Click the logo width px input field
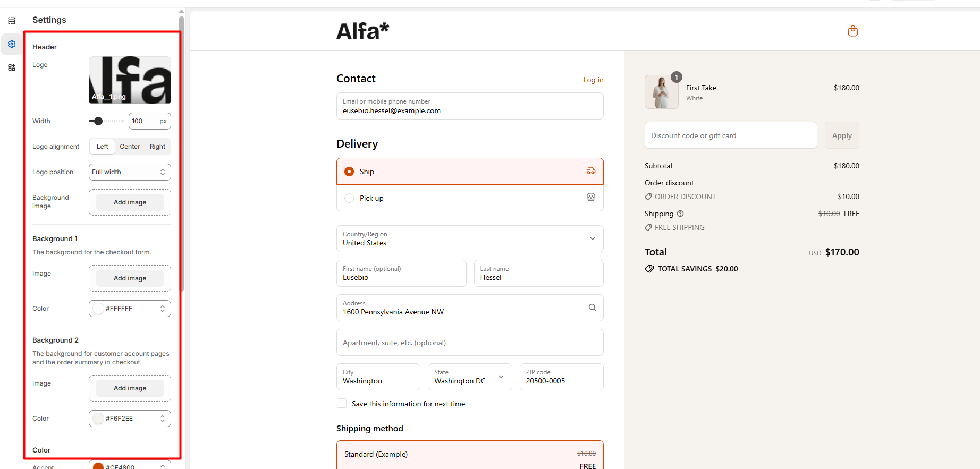 click(149, 121)
